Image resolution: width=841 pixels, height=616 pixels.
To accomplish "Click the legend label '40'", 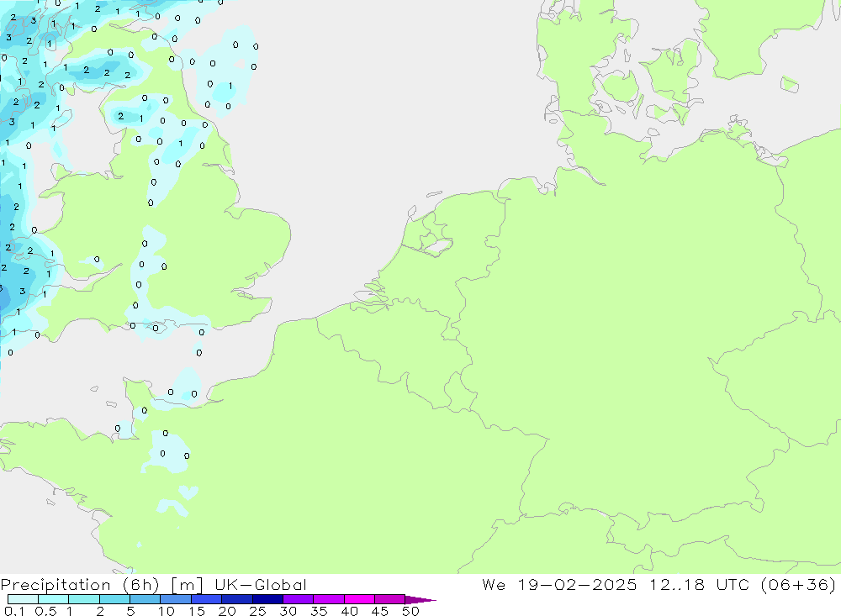I will pos(349,611).
